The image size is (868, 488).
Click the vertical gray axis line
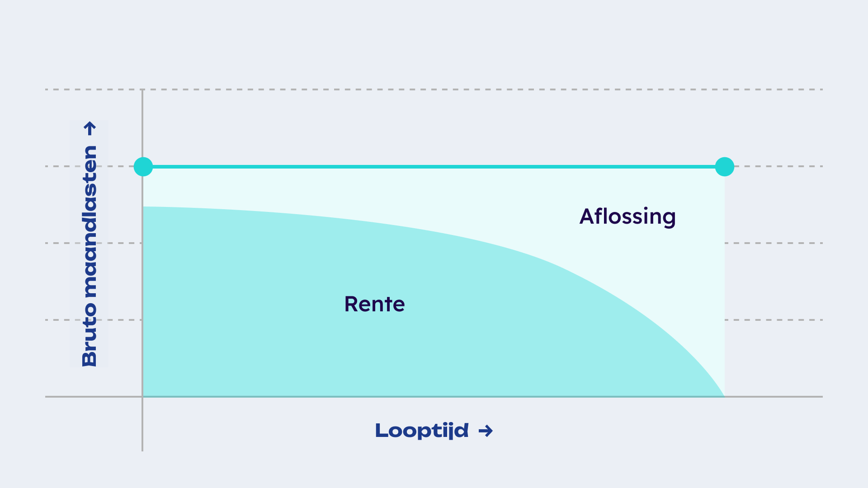pyautogui.click(x=142, y=127)
